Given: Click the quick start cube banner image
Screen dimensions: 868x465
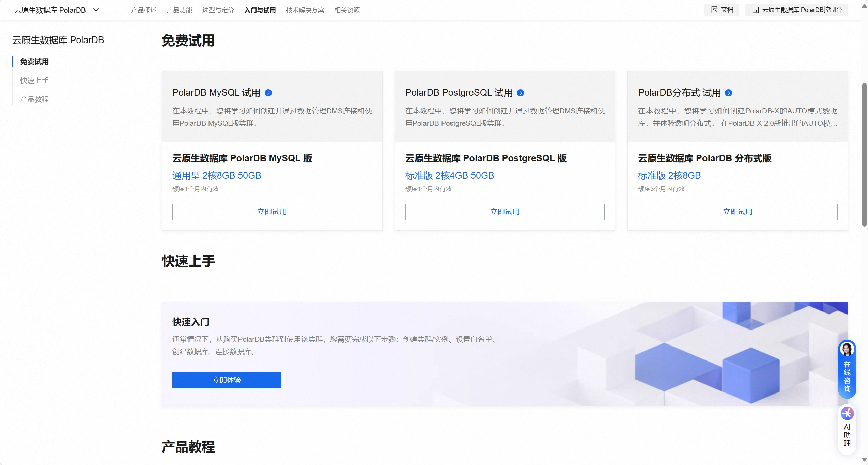Looking at the screenshot, I should 698,357.
